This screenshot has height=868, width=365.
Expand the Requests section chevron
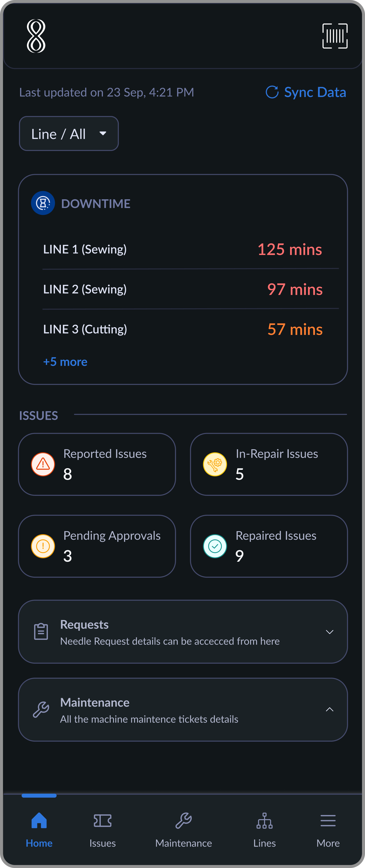point(330,632)
